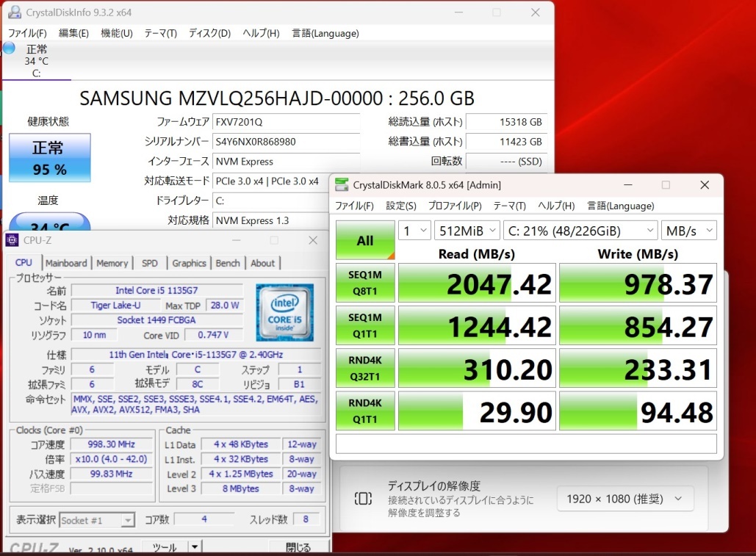Open ファイル(F) menu in CrystalDiskMark

point(354,206)
